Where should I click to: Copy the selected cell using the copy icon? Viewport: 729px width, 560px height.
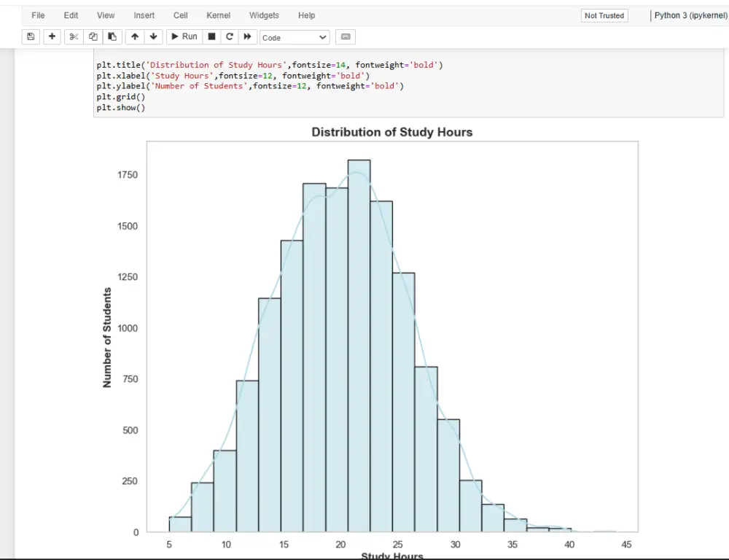coord(93,36)
